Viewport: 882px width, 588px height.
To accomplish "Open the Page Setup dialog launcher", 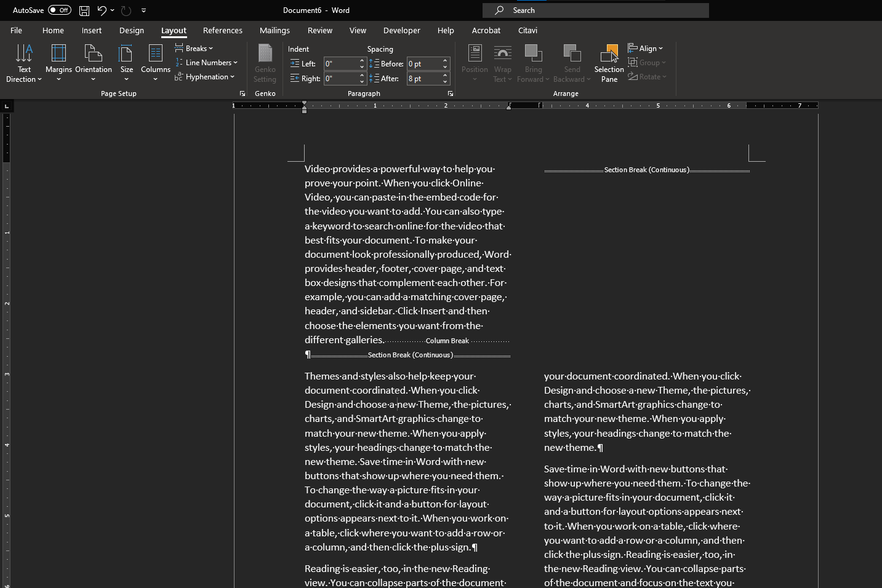I will point(242,93).
